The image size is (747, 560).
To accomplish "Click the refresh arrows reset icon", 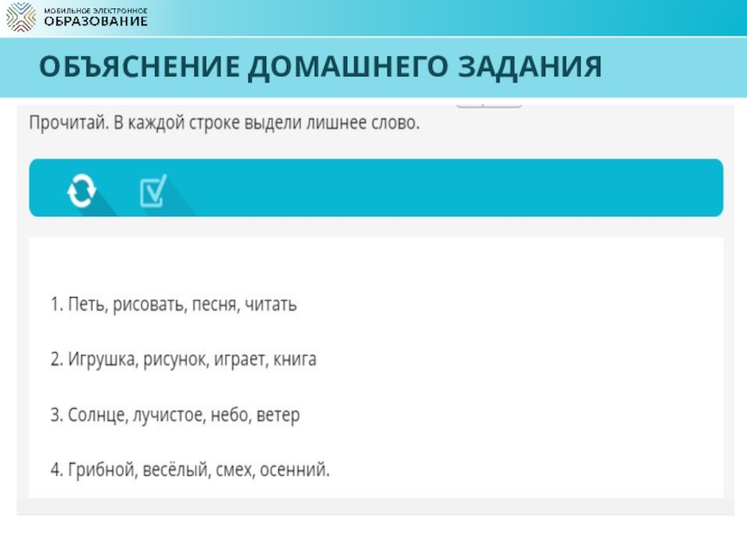I will [80, 190].
